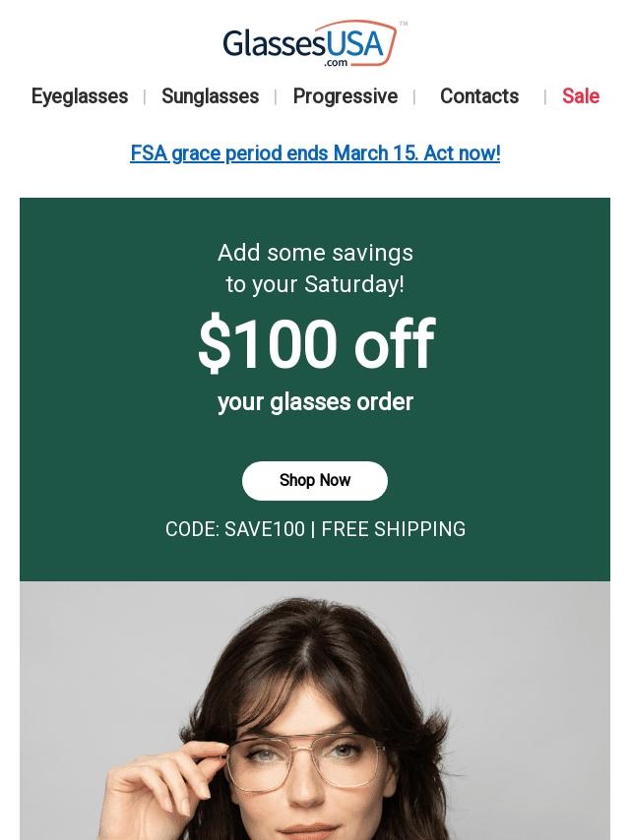Screen dimensions: 630x840
Task: Click the "Add some savings" banner text
Action: pyautogui.click(x=315, y=254)
